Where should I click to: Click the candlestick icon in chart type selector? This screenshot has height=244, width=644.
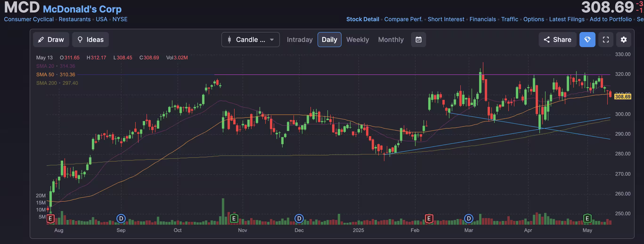pos(229,40)
